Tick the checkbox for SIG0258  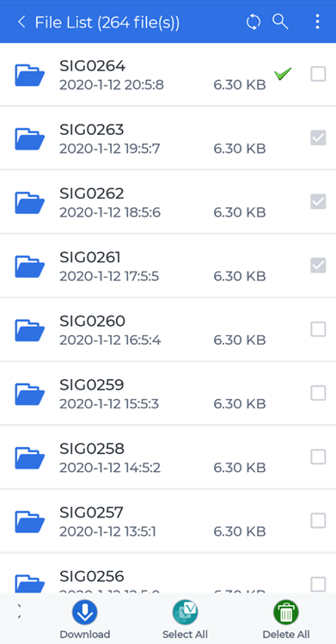[318, 457]
